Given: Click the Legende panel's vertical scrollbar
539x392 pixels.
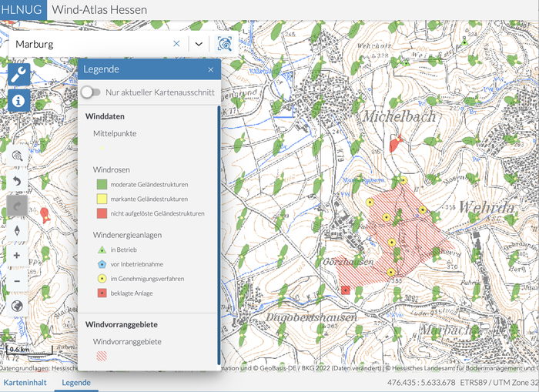Looking at the screenshot, I should [219, 231].
